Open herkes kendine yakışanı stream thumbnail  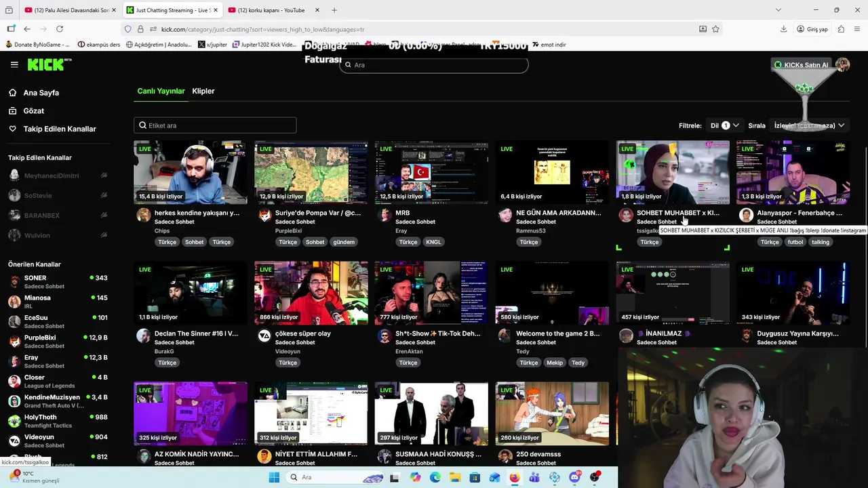pyautogui.click(x=191, y=172)
